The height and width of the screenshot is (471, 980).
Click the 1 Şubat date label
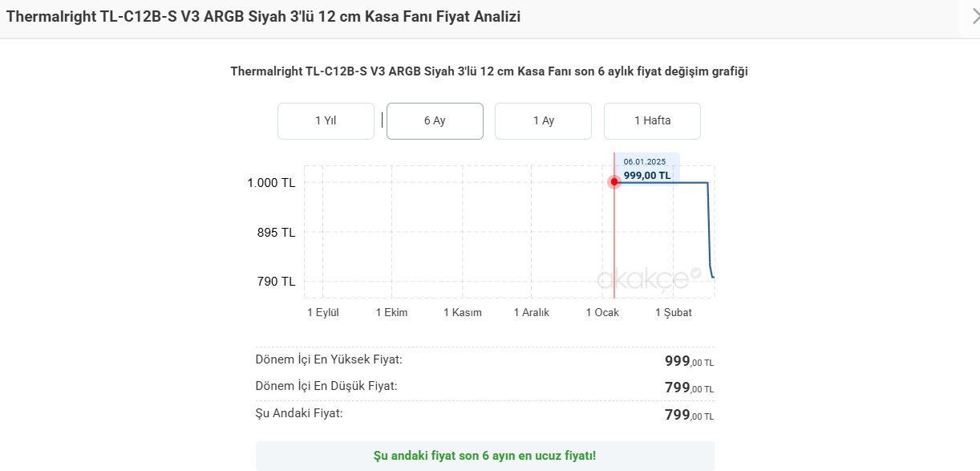[x=674, y=312]
